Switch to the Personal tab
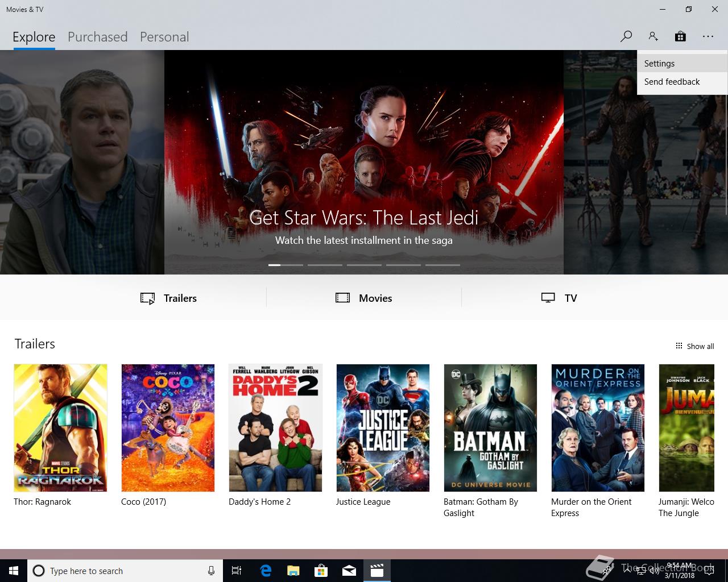728x582 pixels. [164, 37]
